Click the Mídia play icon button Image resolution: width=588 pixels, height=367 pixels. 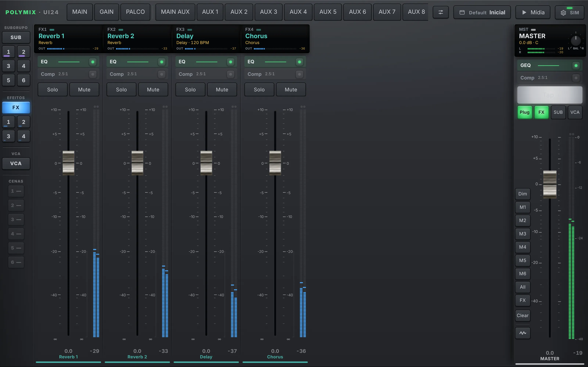coord(524,12)
